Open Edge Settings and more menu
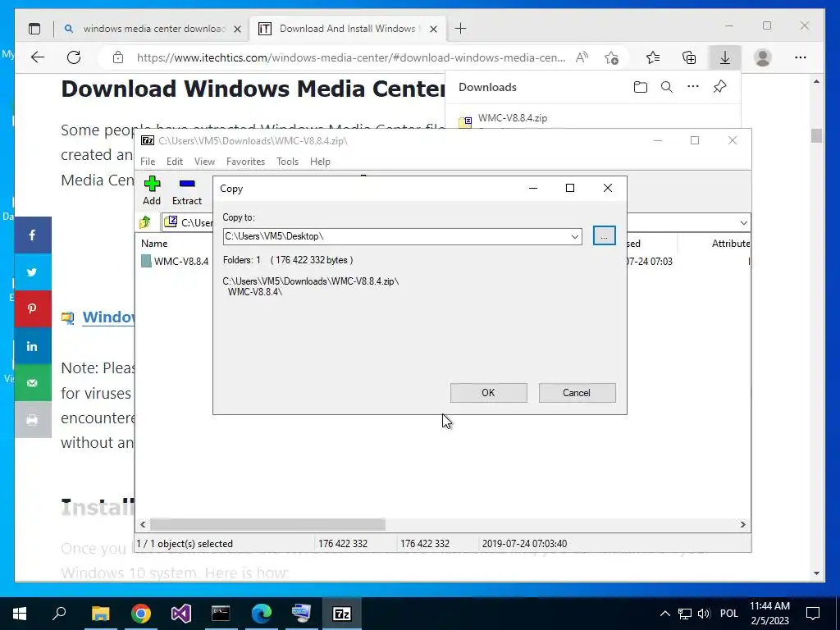This screenshot has width=840, height=630. click(x=801, y=57)
